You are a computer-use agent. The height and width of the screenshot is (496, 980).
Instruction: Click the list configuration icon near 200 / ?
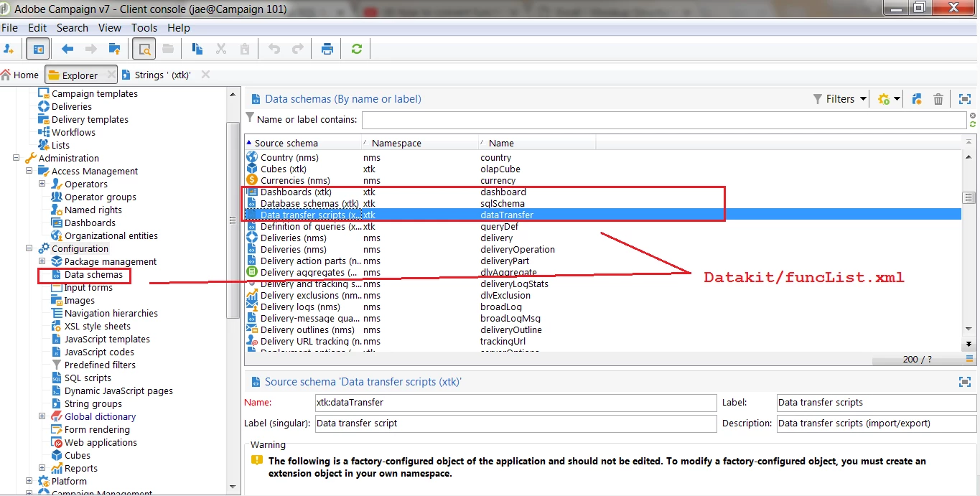[x=969, y=359]
